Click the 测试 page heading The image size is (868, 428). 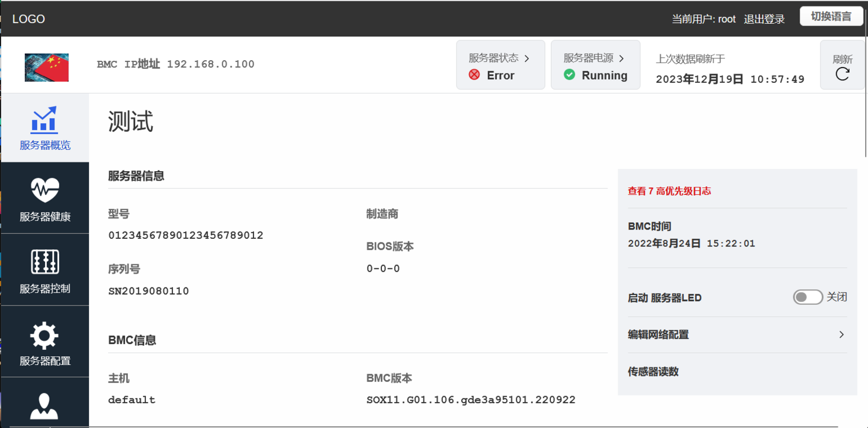[131, 122]
